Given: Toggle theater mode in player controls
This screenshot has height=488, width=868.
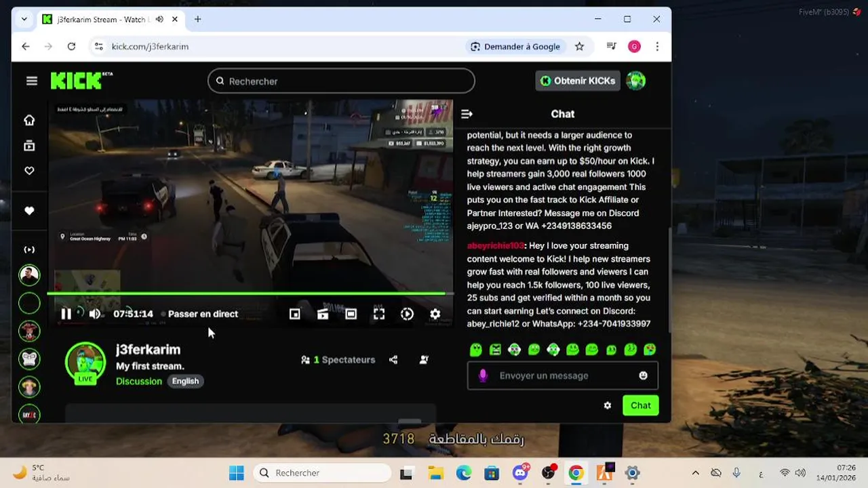Looking at the screenshot, I should (351, 314).
